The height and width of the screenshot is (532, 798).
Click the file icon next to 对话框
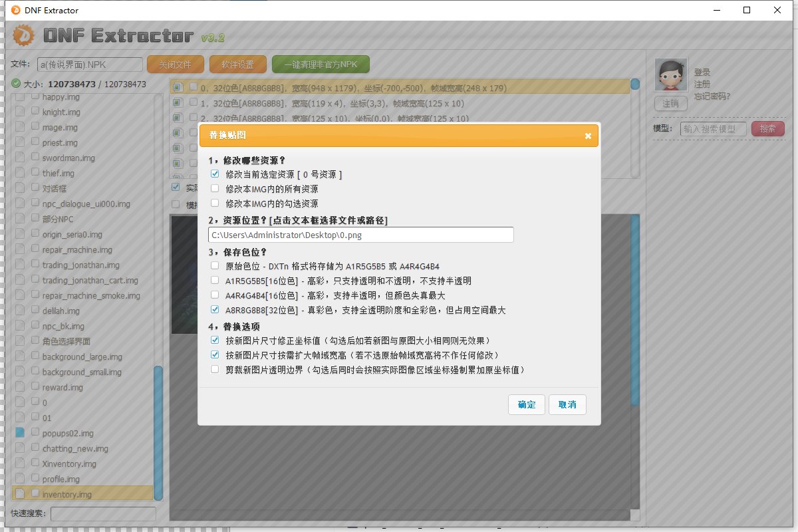pos(20,188)
